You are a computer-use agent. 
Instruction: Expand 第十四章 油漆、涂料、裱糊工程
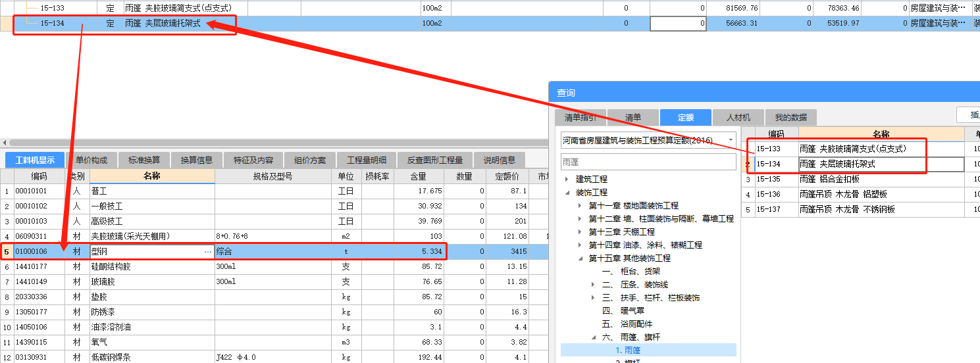(x=580, y=245)
